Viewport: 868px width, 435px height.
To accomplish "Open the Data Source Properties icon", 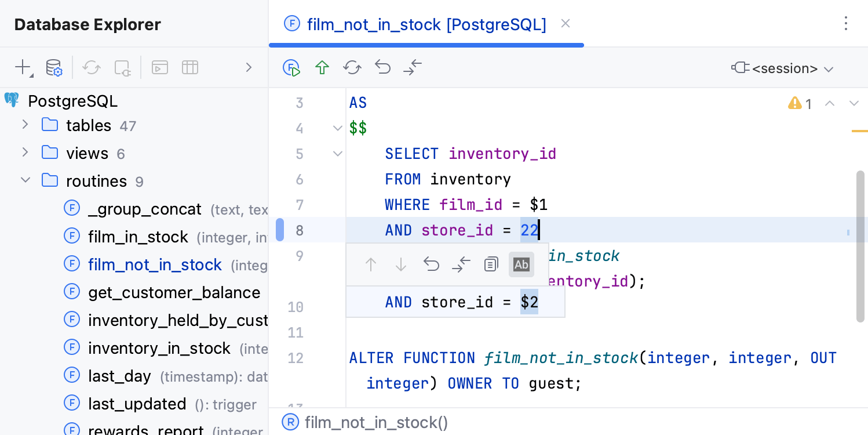I will coord(53,67).
